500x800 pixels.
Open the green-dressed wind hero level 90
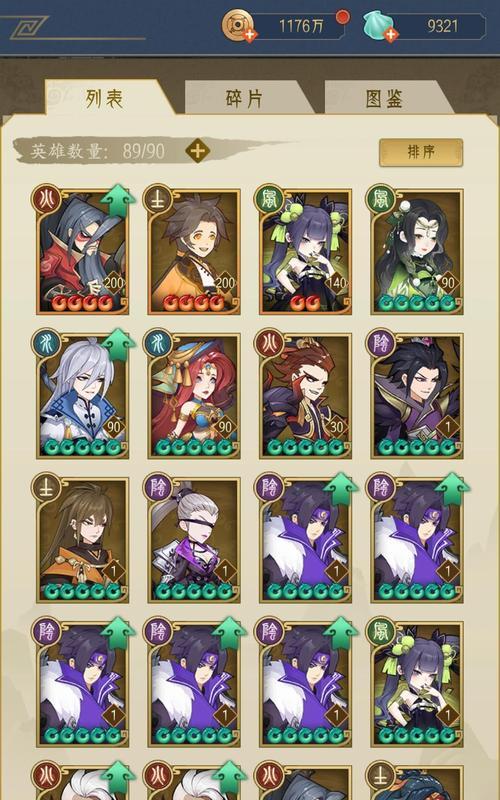click(417, 252)
